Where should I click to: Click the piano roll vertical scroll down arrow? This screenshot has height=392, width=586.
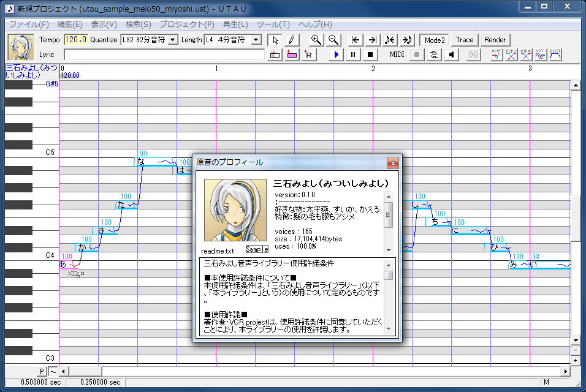pyautogui.click(x=575, y=341)
